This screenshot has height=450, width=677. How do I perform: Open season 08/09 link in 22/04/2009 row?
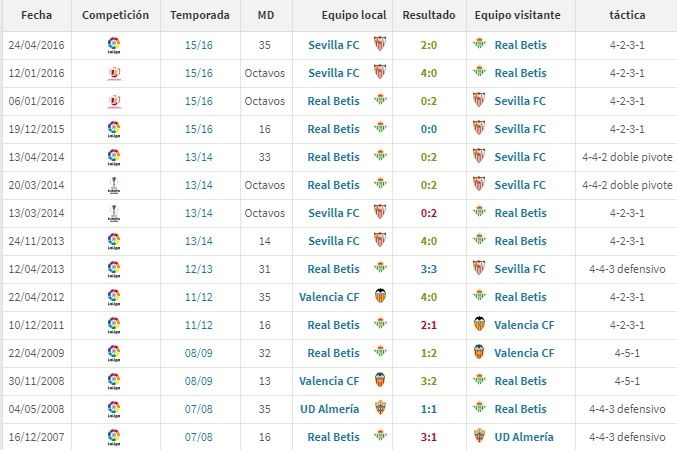click(199, 353)
